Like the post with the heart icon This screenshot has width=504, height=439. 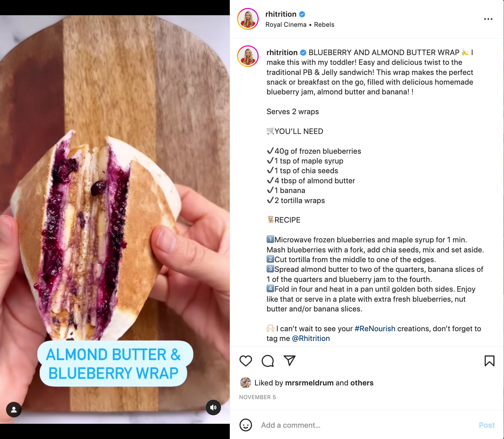(246, 361)
